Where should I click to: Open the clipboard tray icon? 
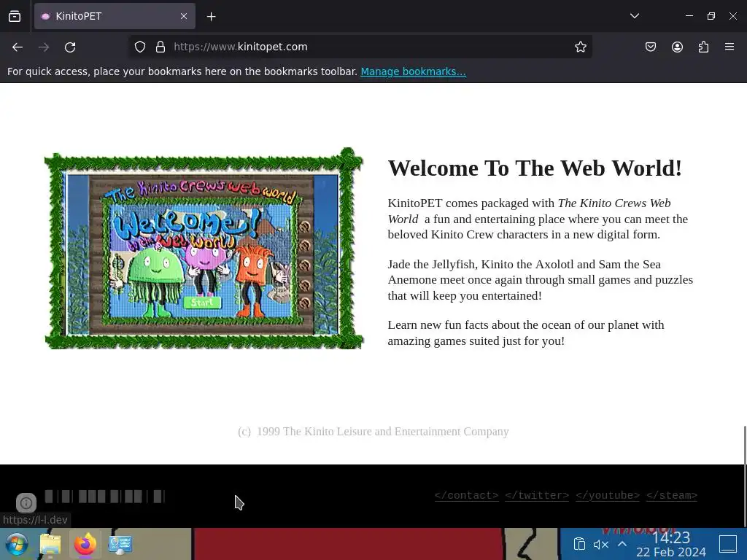[579, 544]
